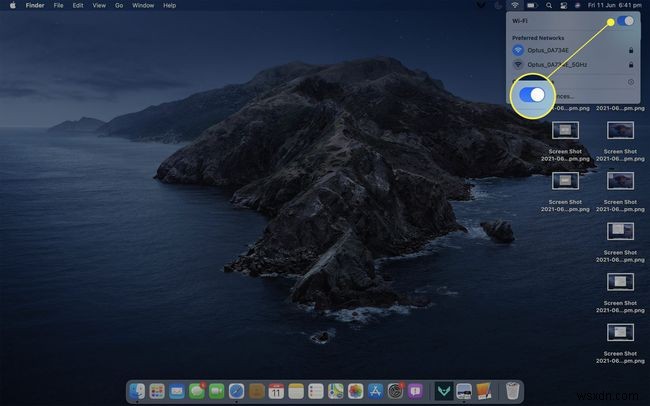Open Messages app in dock
Screen dimensions: 650x406
click(x=197, y=390)
